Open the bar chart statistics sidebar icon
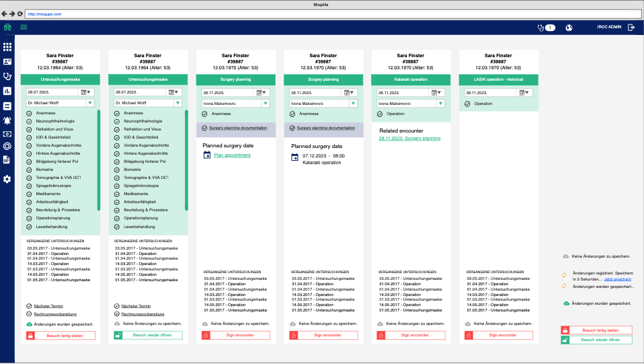This screenshot has height=364, width=644. tap(7, 91)
